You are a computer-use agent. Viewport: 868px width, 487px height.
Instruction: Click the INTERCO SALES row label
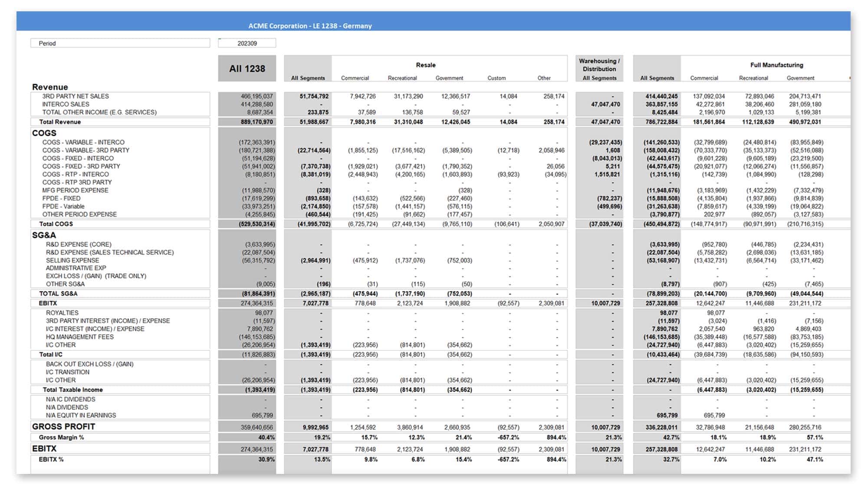point(66,104)
